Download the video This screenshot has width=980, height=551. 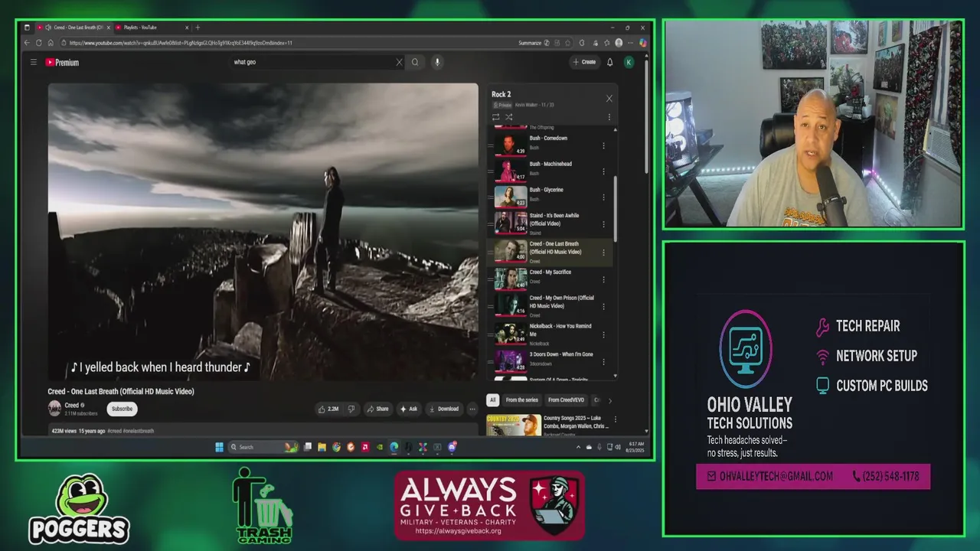pos(444,409)
